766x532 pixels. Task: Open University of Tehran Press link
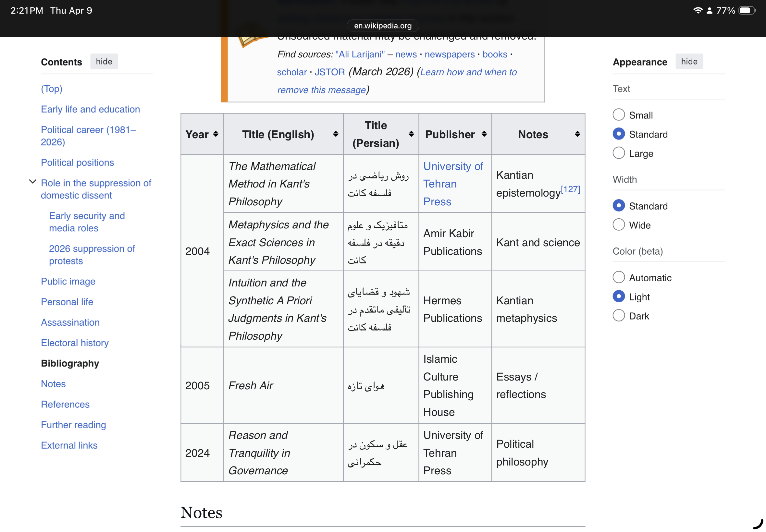tap(452, 184)
